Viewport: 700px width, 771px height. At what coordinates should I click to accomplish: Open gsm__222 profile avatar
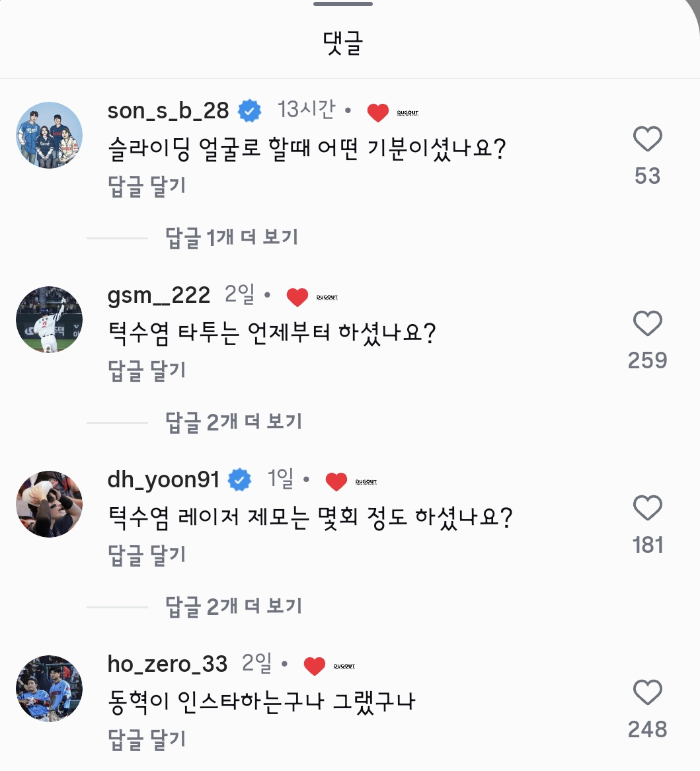point(49,319)
